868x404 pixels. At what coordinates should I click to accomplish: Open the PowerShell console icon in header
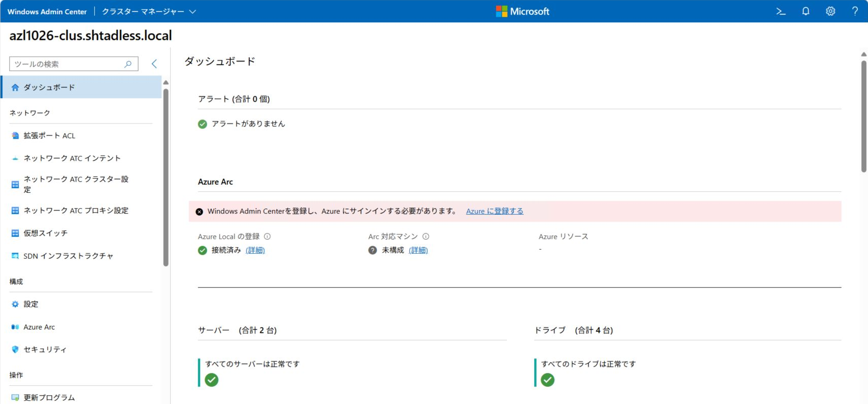tap(781, 11)
